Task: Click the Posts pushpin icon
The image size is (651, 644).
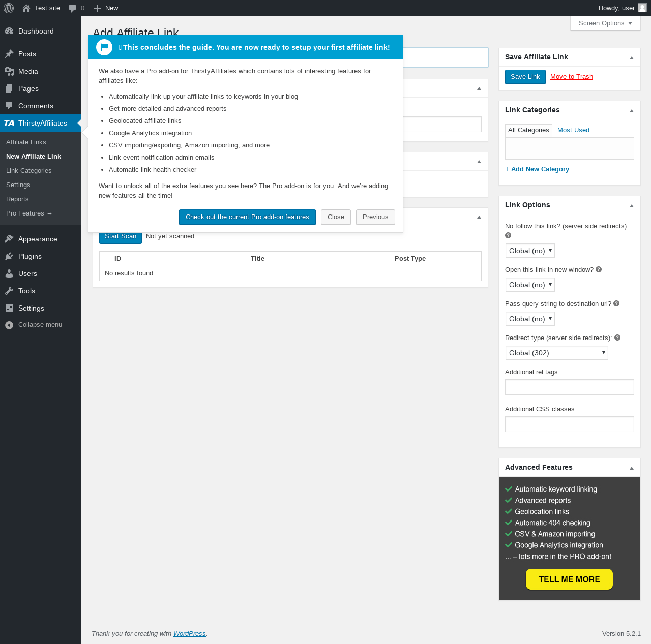Action: 9,54
